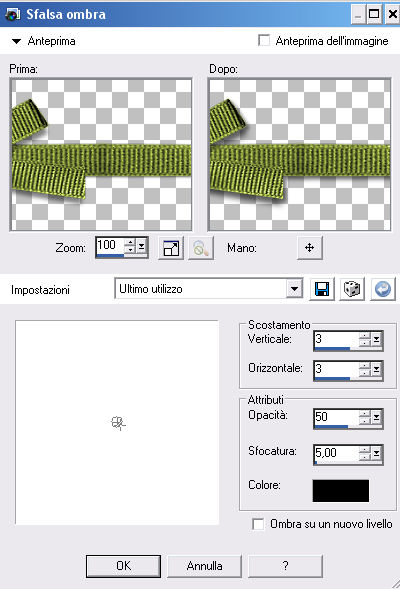This screenshot has width=400, height=589.
Task: Click the zoom navigation magnifier icon
Action: [201, 248]
